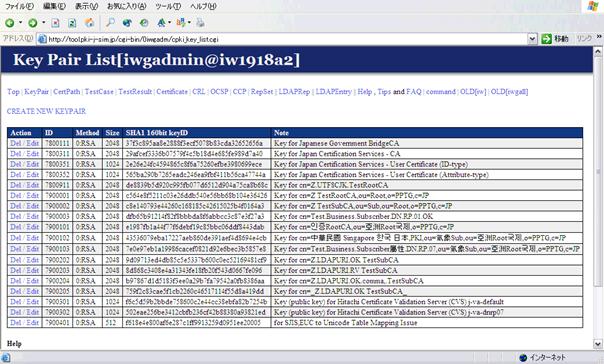The width and height of the screenshot is (604, 364).
Task: Click the page icon in address bar
Action: (42, 39)
